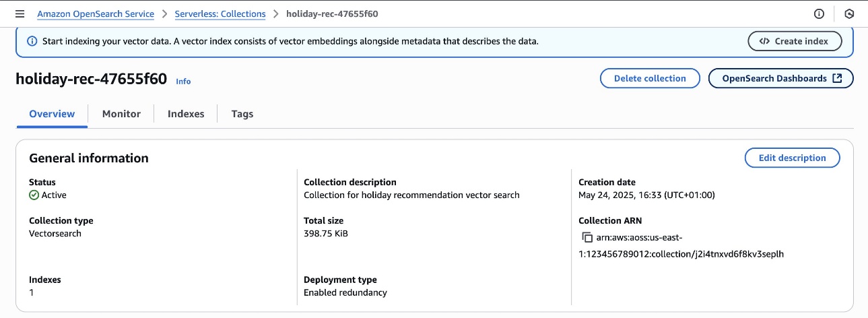Image resolution: width=868 pixels, height=318 pixels.
Task: Open the Tags tab
Action: (242, 114)
